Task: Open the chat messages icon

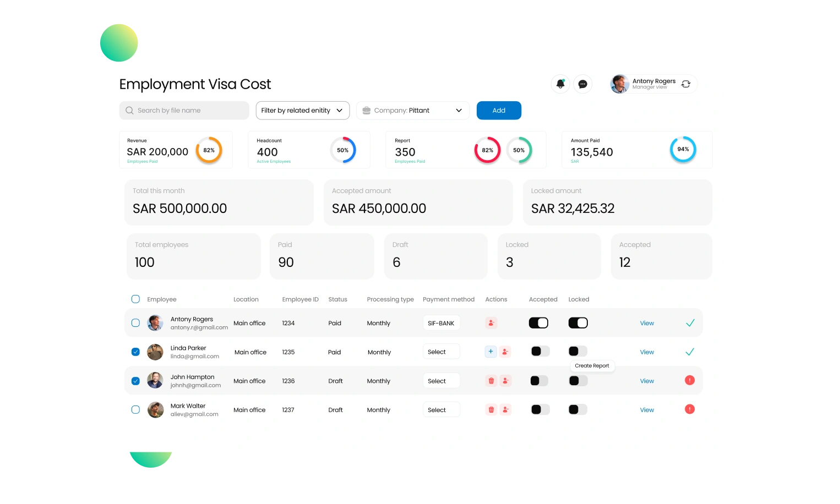Action: click(582, 84)
